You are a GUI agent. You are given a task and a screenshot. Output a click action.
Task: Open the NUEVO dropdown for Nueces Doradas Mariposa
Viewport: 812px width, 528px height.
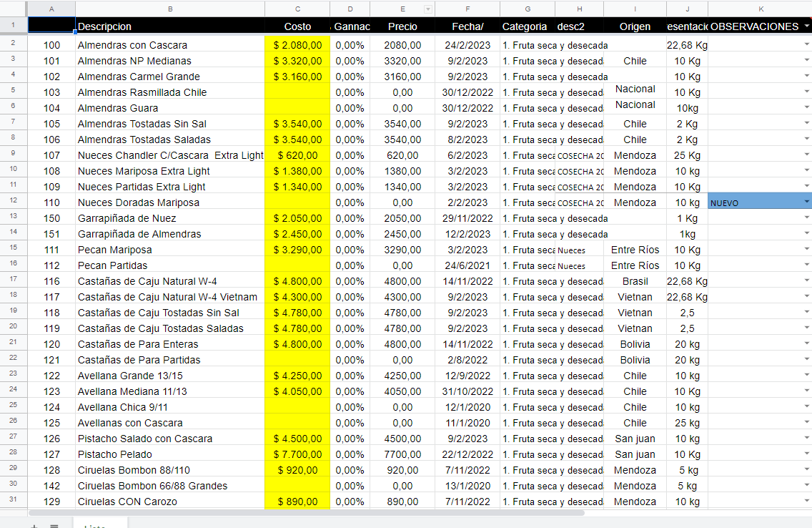806,202
